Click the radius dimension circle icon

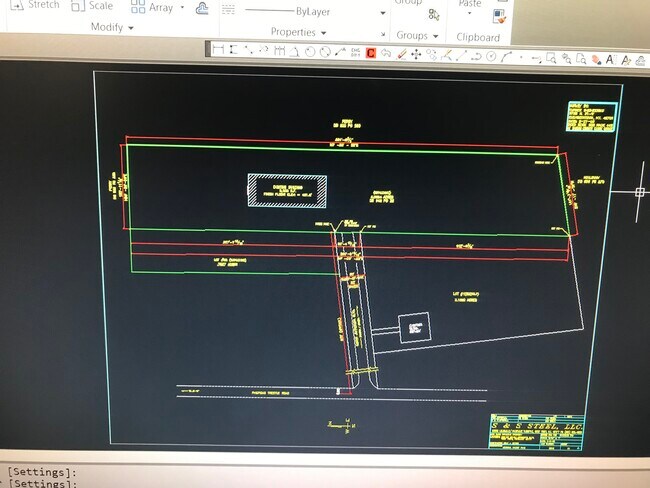(310, 52)
